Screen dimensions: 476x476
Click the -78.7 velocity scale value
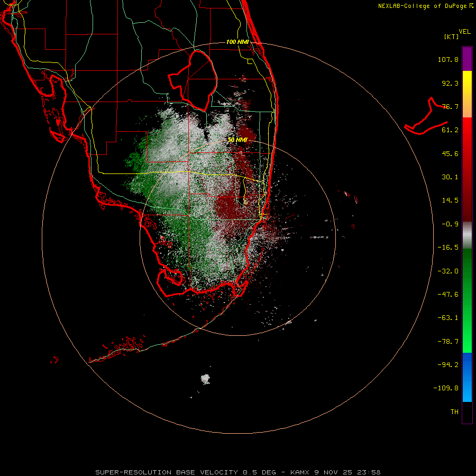coord(448,342)
